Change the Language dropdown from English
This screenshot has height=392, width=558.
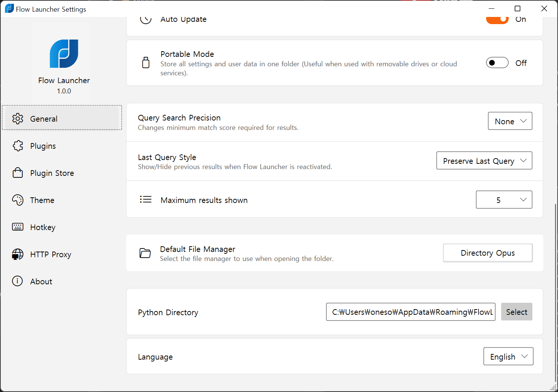tap(508, 356)
